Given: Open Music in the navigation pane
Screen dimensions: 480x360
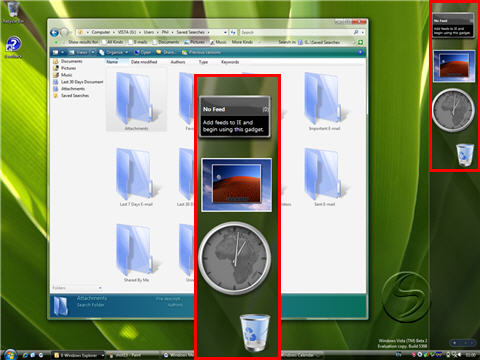Looking at the screenshot, I should [63, 75].
